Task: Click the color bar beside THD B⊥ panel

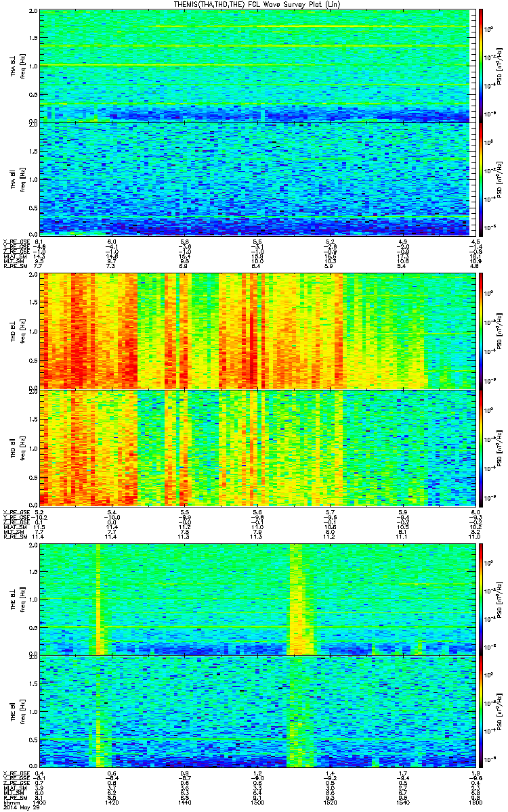Action: (x=481, y=331)
